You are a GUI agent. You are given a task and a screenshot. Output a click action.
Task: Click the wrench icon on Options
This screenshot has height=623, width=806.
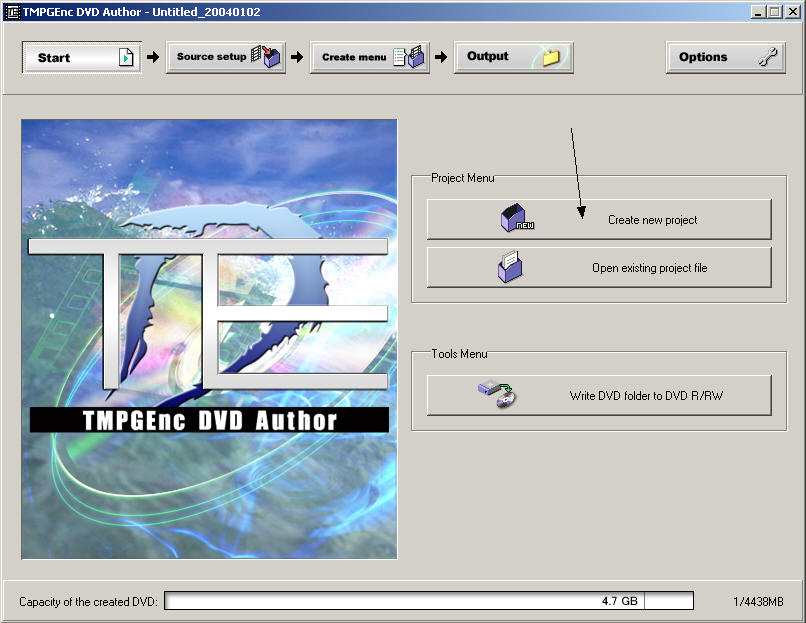click(768, 57)
